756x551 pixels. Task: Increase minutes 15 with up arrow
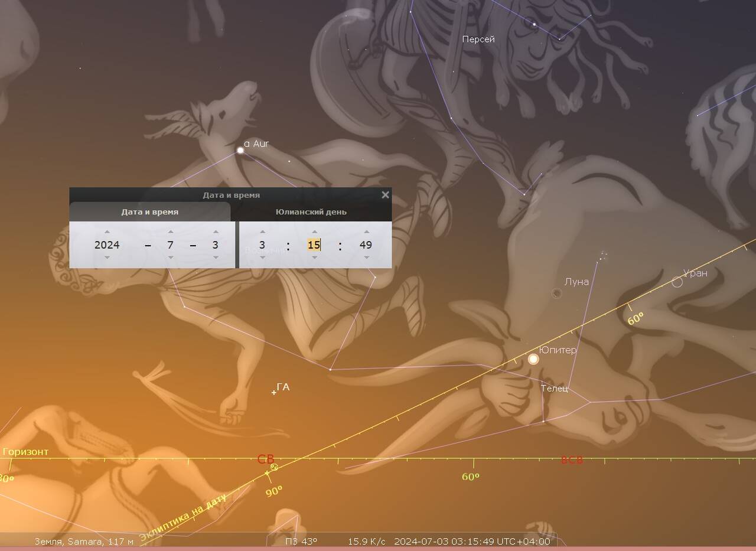tap(314, 232)
